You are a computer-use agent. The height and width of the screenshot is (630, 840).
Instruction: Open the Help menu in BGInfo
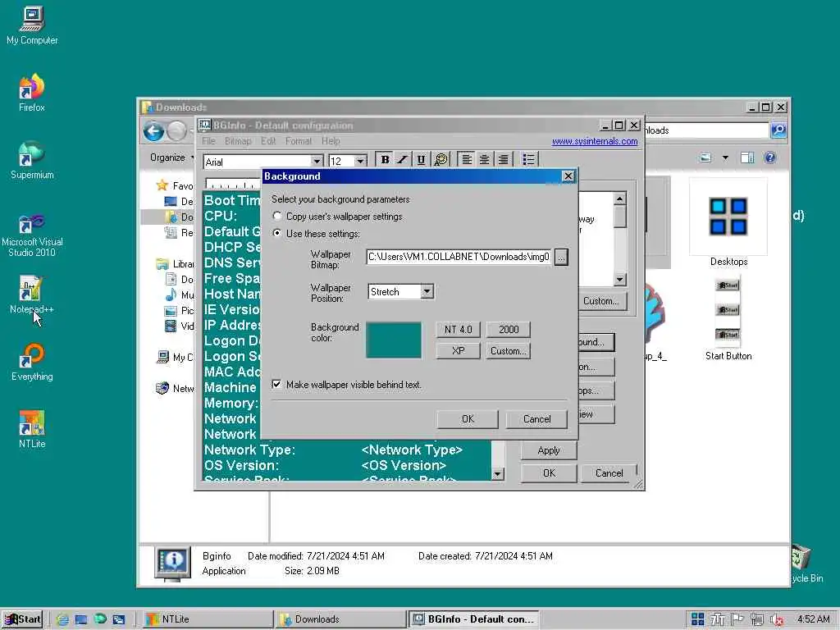point(331,141)
